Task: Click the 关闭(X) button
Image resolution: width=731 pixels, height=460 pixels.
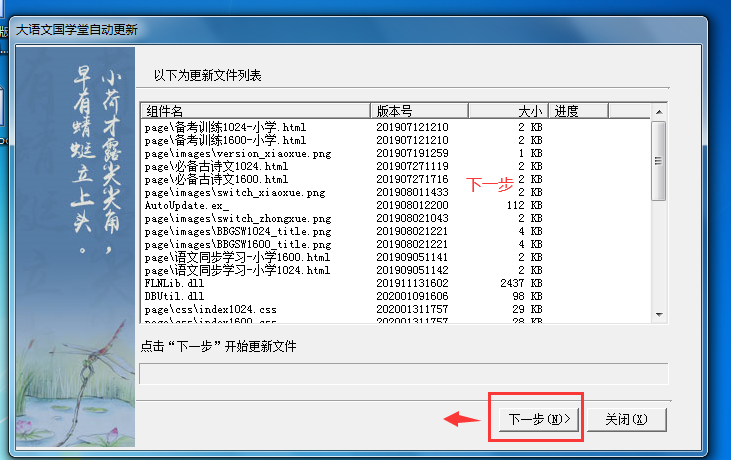Action: pyautogui.click(x=627, y=419)
